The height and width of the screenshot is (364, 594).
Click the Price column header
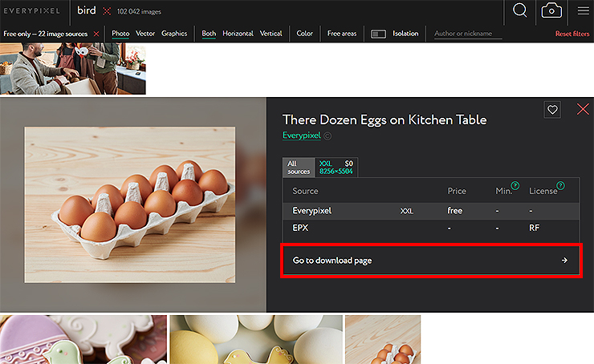[x=457, y=191]
